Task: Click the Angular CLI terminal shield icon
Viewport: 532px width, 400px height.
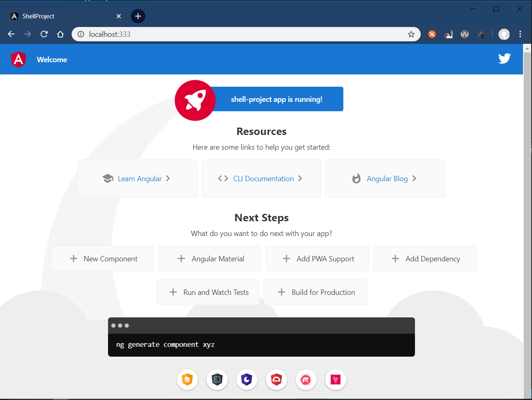Action: 217,380
